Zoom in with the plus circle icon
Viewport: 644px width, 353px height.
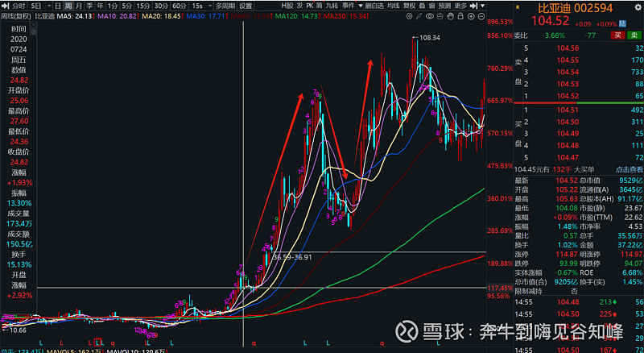(x=471, y=16)
